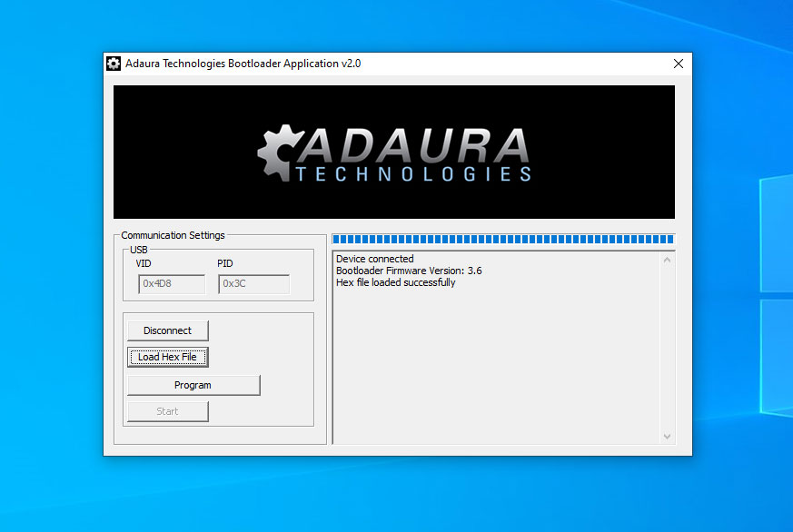Screen dimensions: 793x532
Task: Click the 'Bootloader Firmware Version: 3.6' line
Action: (409, 271)
